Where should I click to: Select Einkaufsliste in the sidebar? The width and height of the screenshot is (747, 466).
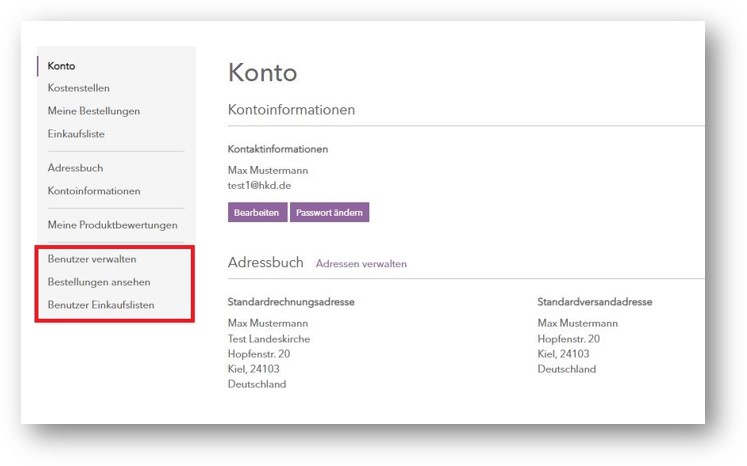pyautogui.click(x=76, y=134)
